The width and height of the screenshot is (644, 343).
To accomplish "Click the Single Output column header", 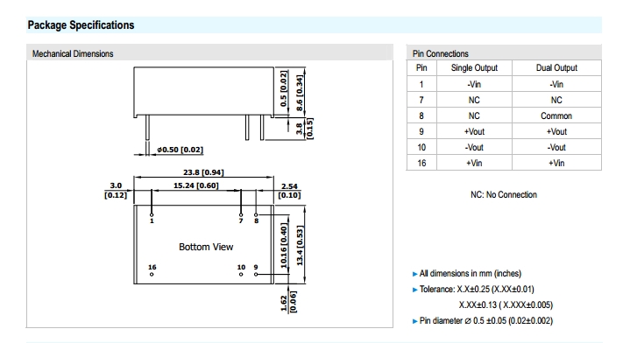I will (474, 67).
